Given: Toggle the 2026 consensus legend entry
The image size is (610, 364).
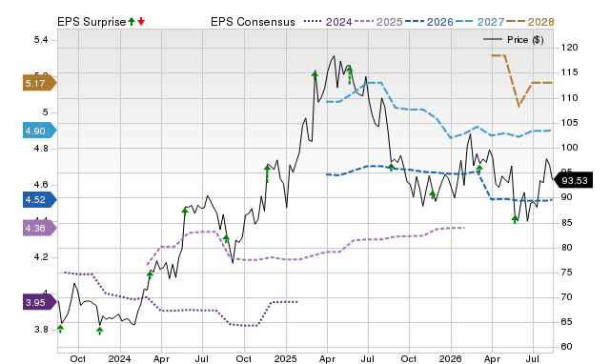Looking at the screenshot, I should click(429, 22).
